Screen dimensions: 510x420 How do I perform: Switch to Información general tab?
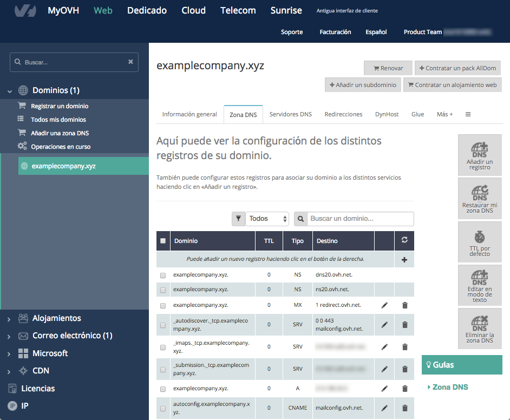[189, 114]
